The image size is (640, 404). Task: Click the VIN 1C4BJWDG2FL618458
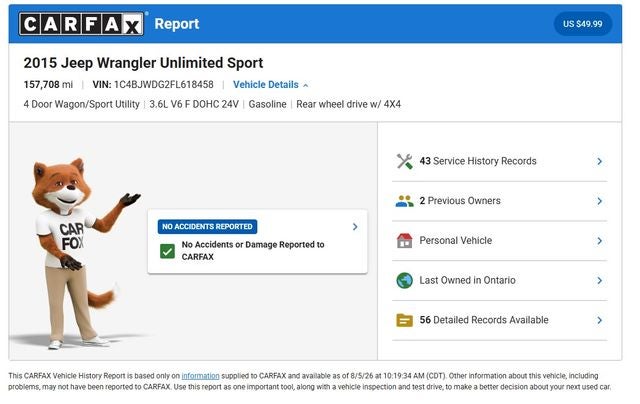tap(153, 84)
